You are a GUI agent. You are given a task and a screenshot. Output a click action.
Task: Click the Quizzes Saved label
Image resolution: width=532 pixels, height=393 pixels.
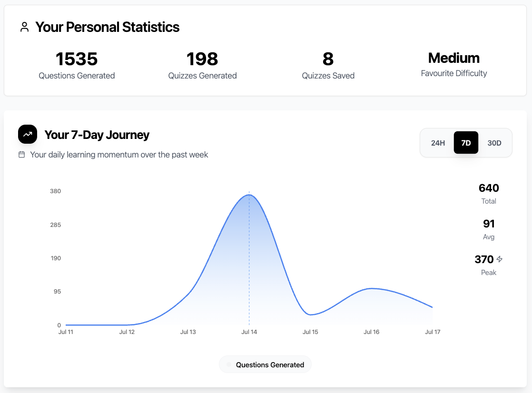pos(328,76)
